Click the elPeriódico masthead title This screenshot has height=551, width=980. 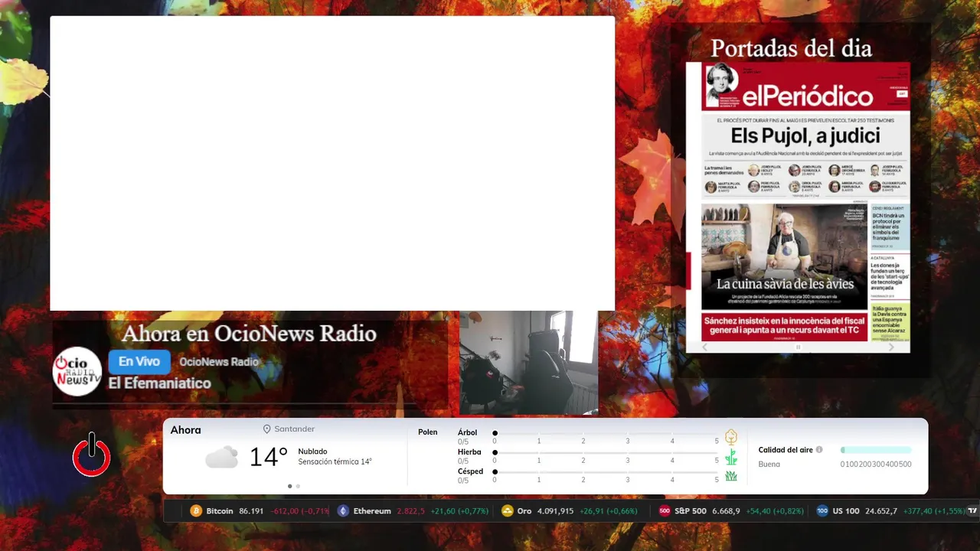coord(808,96)
